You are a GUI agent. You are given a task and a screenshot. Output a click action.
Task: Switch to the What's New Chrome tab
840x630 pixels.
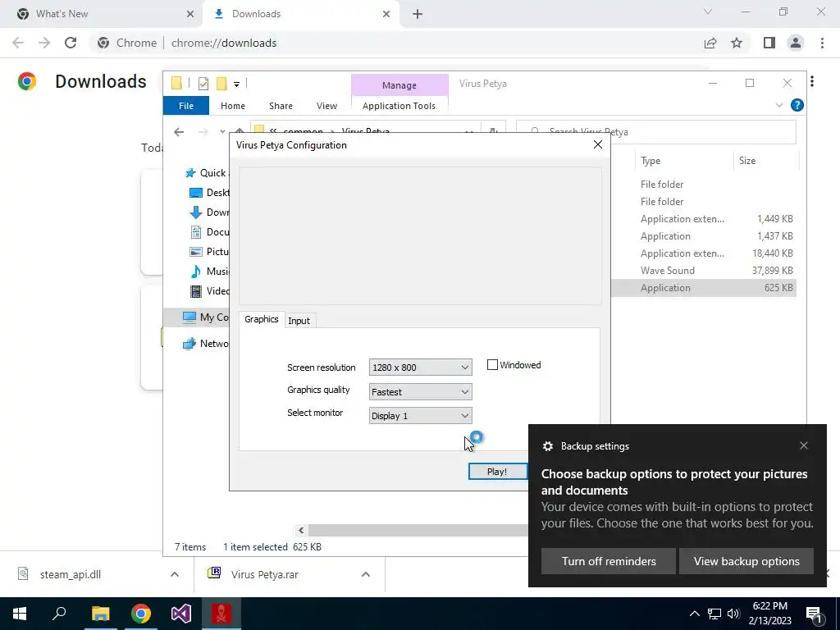102,14
